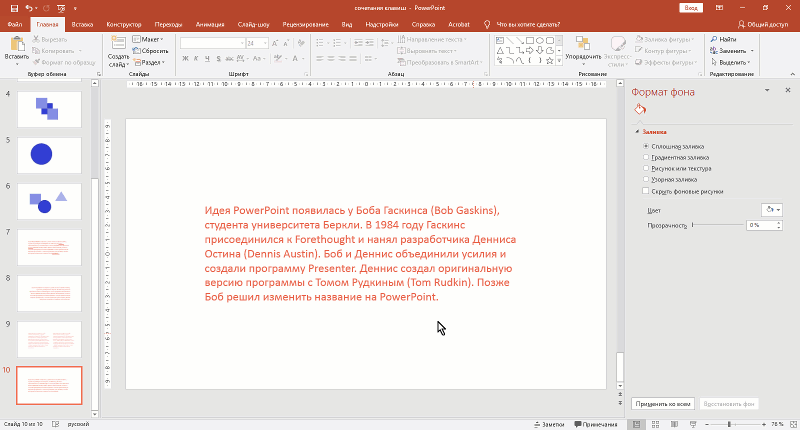Open the Раздел section dropdown
Image resolution: width=800 pixels, height=430 pixels.
pos(149,62)
